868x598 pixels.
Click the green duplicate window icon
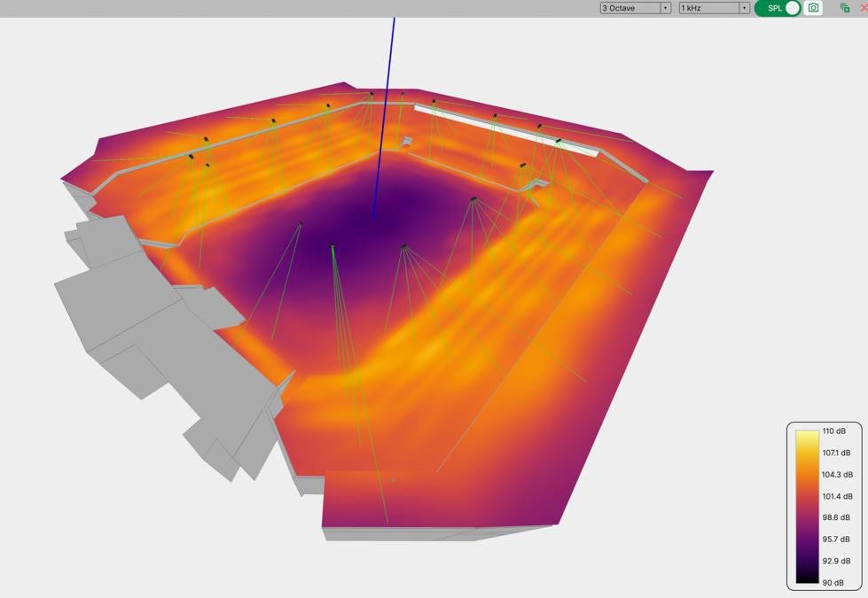pyautogui.click(x=844, y=8)
